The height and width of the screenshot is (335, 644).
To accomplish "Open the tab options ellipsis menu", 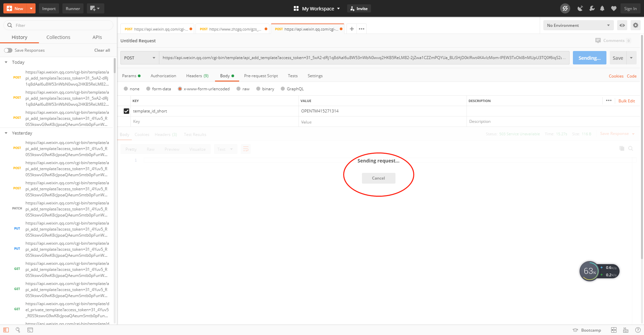I will pyautogui.click(x=362, y=29).
